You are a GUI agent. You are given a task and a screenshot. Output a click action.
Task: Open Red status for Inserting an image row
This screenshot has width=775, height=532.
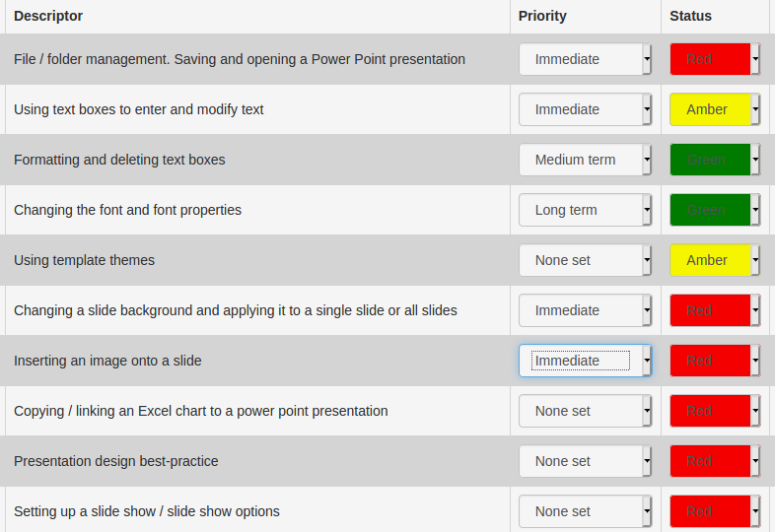click(x=715, y=361)
